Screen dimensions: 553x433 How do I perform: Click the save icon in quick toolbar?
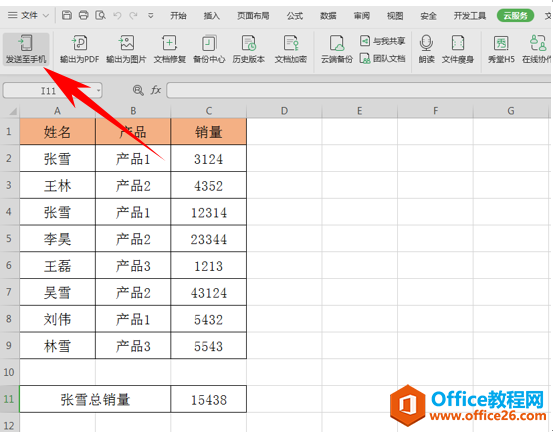67,15
